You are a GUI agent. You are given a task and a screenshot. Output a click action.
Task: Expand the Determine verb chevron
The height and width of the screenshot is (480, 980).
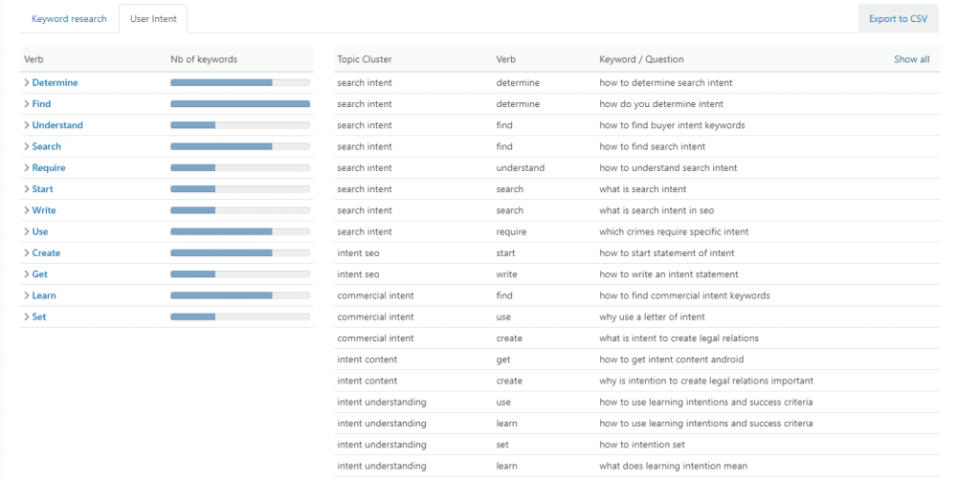(27, 82)
